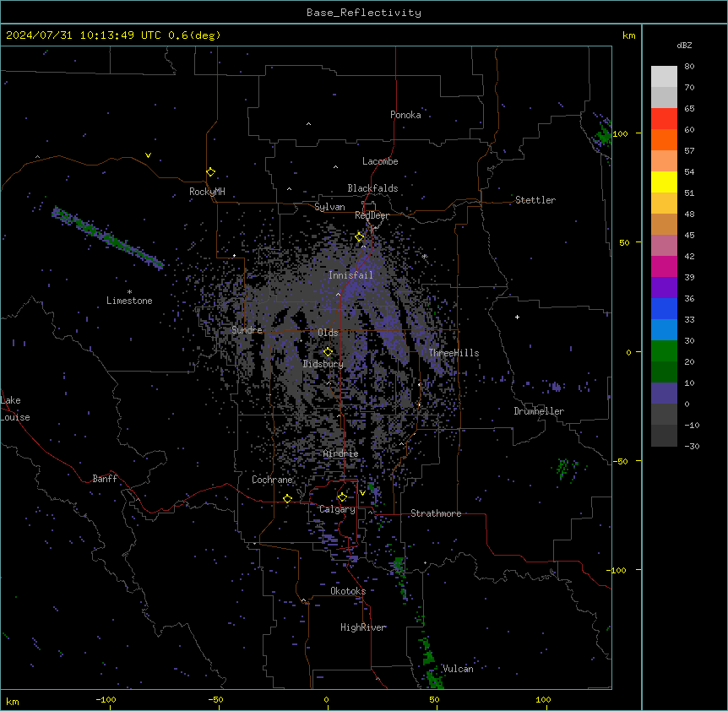The height and width of the screenshot is (711, 728).
Task: Click the RockyMH label
Action: point(207,192)
